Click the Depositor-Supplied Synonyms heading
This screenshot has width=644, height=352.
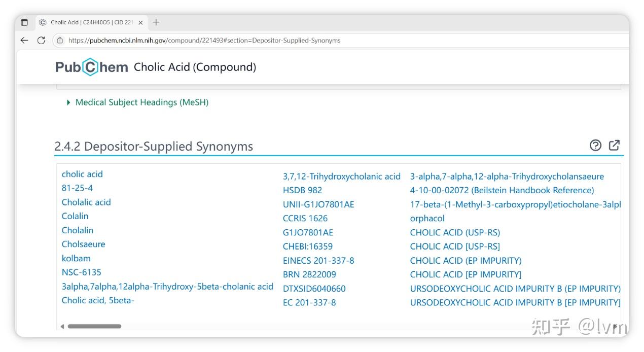154,147
